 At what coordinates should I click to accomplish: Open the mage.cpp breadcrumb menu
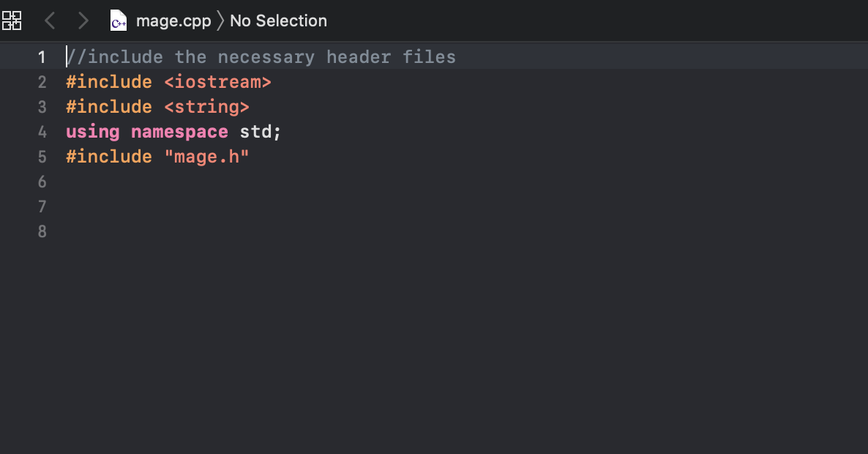[x=172, y=21]
